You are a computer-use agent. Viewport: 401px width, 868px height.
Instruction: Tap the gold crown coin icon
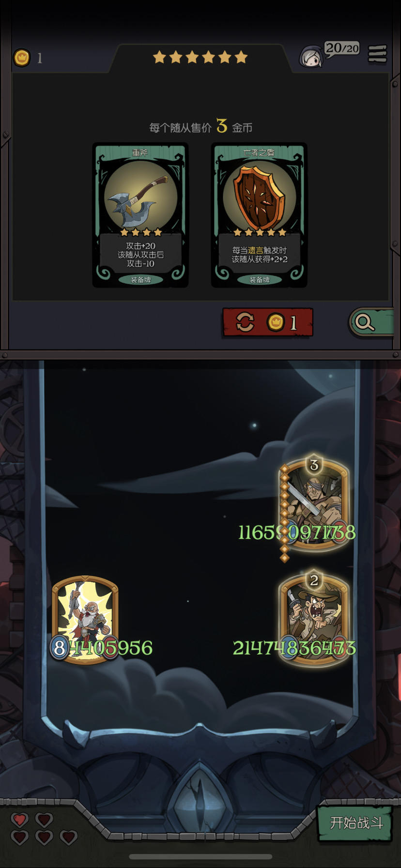pos(21,58)
